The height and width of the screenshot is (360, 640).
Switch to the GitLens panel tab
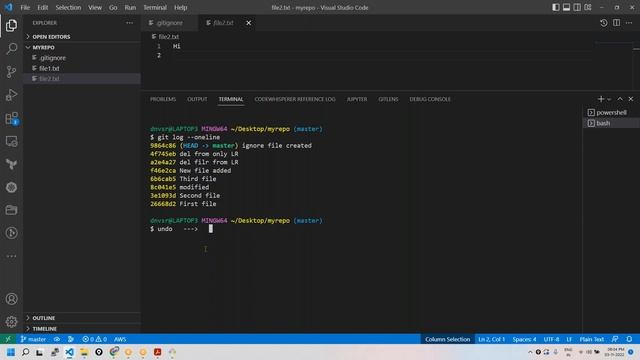coord(388,99)
